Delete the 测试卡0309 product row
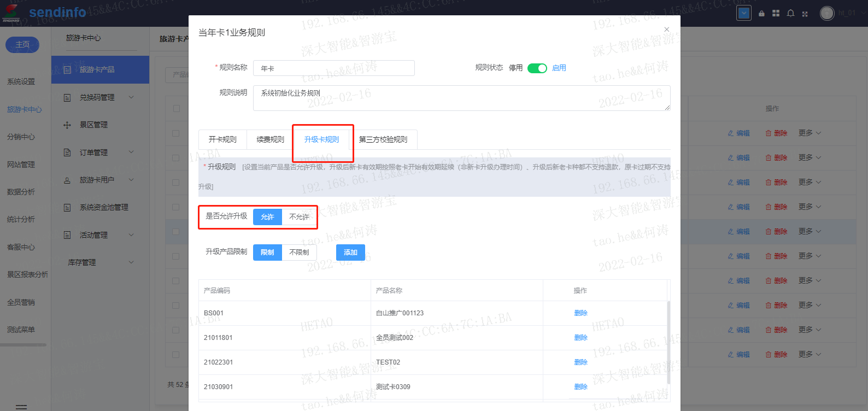This screenshot has width=868, height=411. coord(580,387)
